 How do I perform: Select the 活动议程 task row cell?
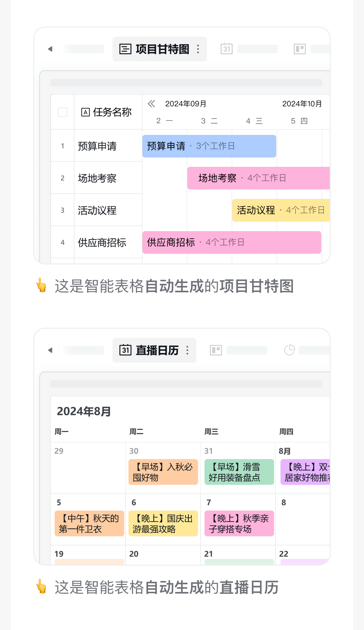coord(108,210)
